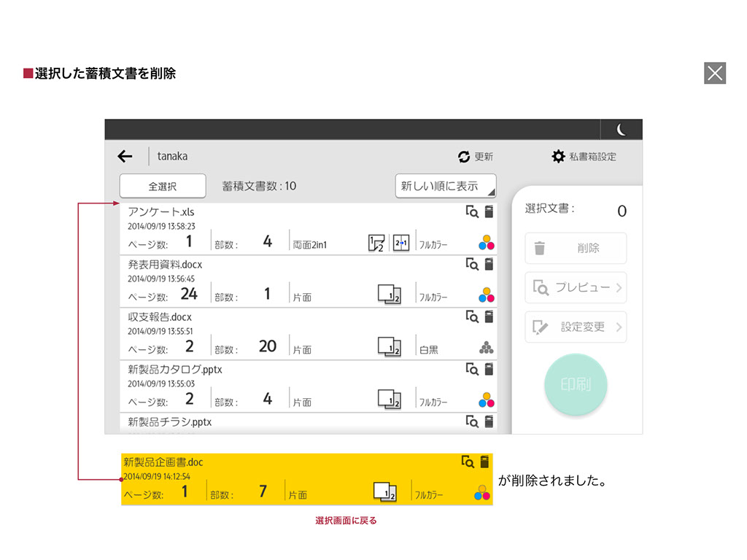Toggle the sleep mode moon icon

click(x=621, y=130)
